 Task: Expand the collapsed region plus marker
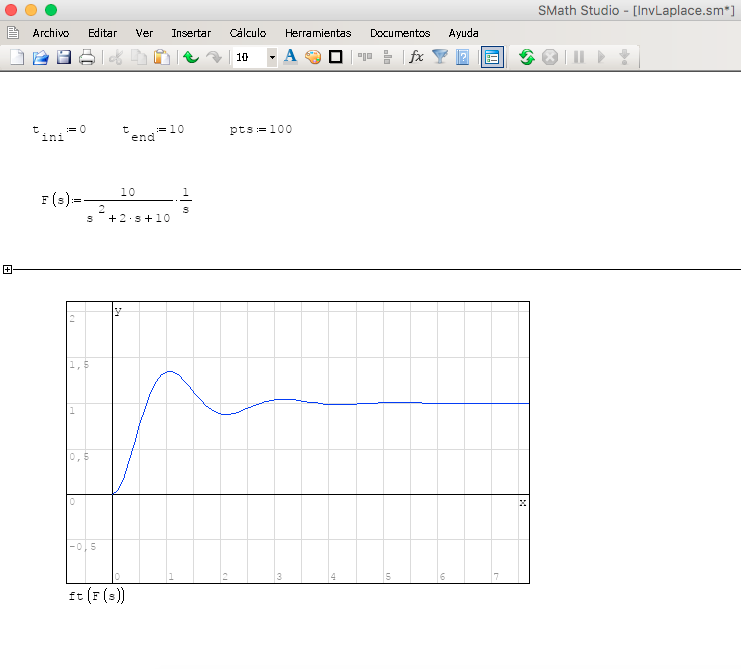coord(7,269)
